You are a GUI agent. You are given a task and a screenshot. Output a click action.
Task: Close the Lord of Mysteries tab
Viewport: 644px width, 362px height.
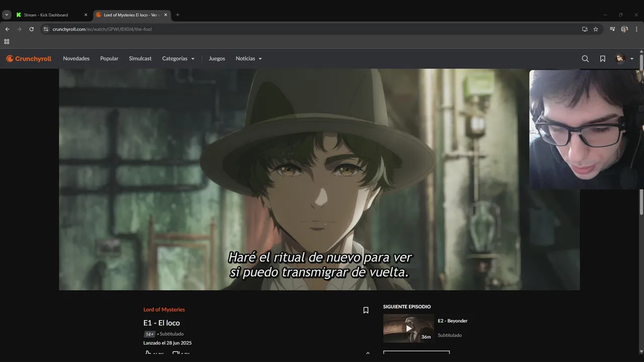(x=166, y=15)
